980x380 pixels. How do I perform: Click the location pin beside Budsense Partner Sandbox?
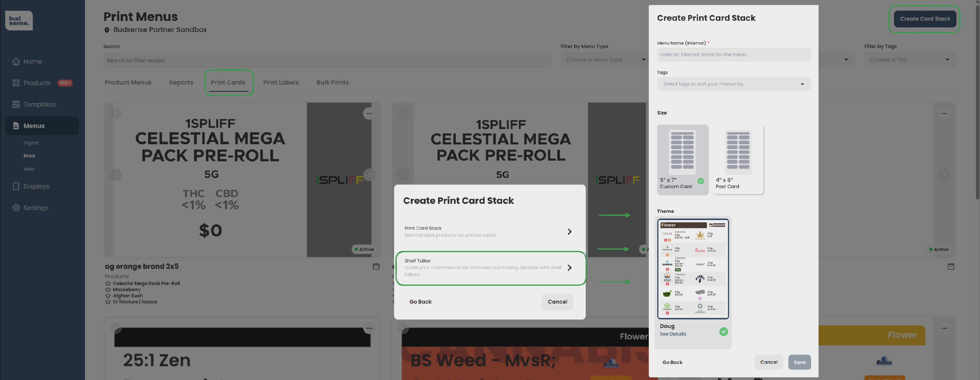tap(107, 30)
